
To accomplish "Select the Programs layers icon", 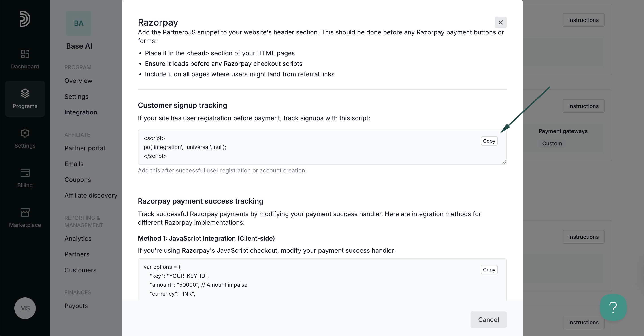I will pyautogui.click(x=25, y=93).
